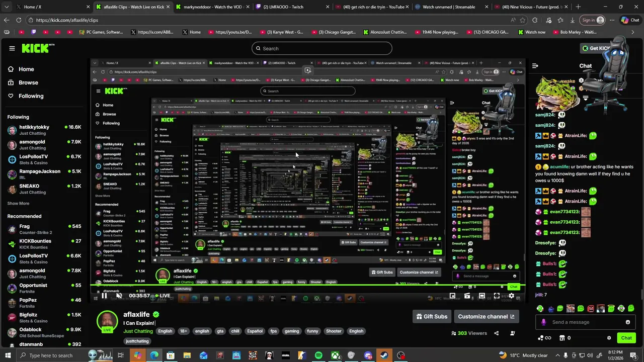Click the clip creation icon in player
Viewport: 644px width, 362px height.
467,296
